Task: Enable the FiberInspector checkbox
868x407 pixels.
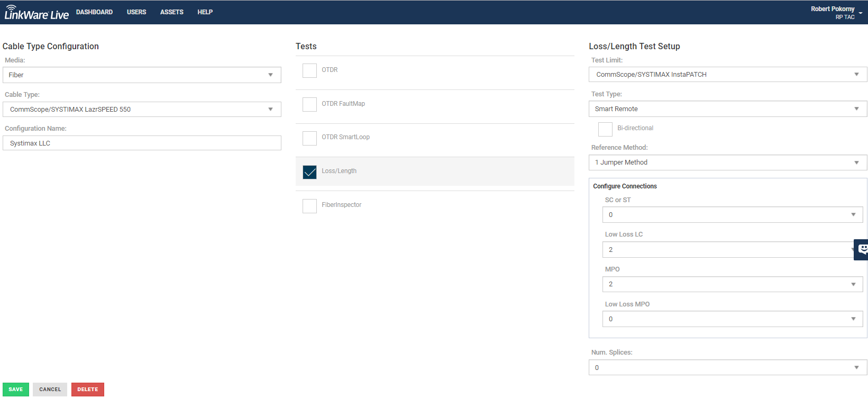Action: (x=309, y=206)
